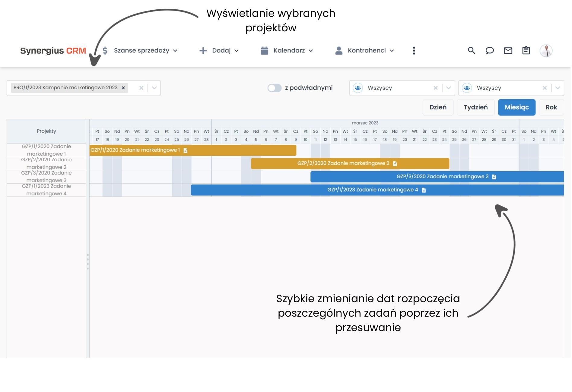572x392 pixels.
Task: Click the x on PRO/1/2023 project tag
Action: tap(123, 88)
